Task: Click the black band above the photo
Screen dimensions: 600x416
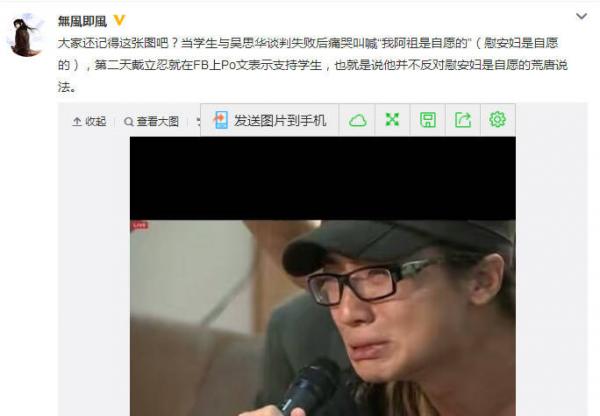Action: [323, 178]
